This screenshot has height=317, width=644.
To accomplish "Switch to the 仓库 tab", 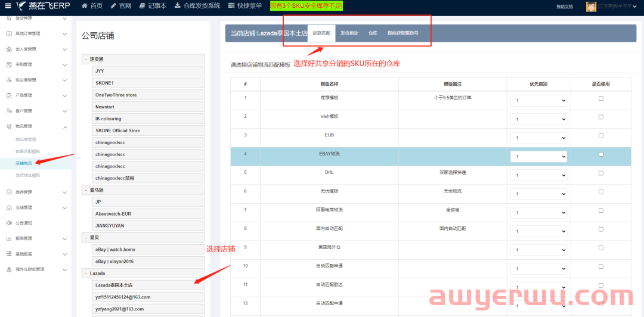I will pos(373,33).
